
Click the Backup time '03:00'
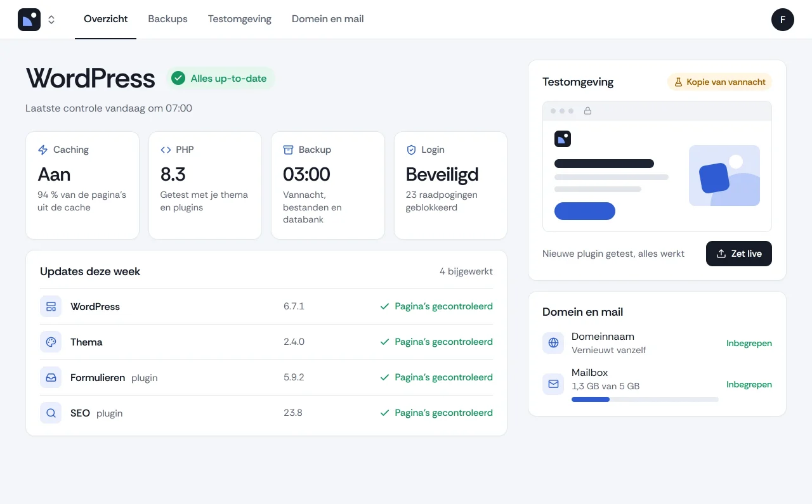tap(306, 174)
